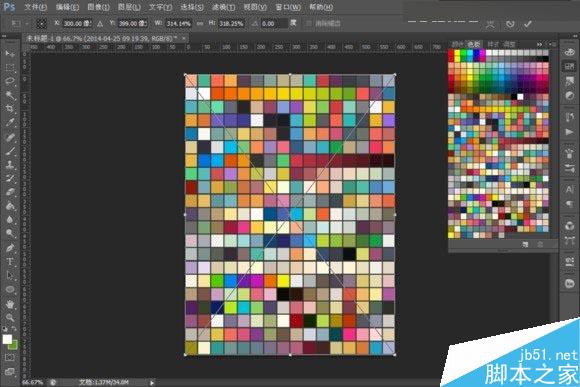Screen dimensions: 580x387
Task: Close the 未标题-1 document tab
Action: tap(183, 38)
